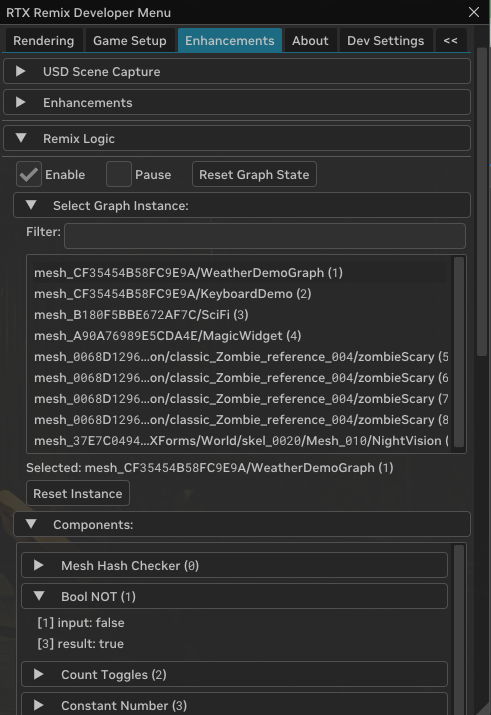Click the '[1] input: false' value

click(x=81, y=623)
